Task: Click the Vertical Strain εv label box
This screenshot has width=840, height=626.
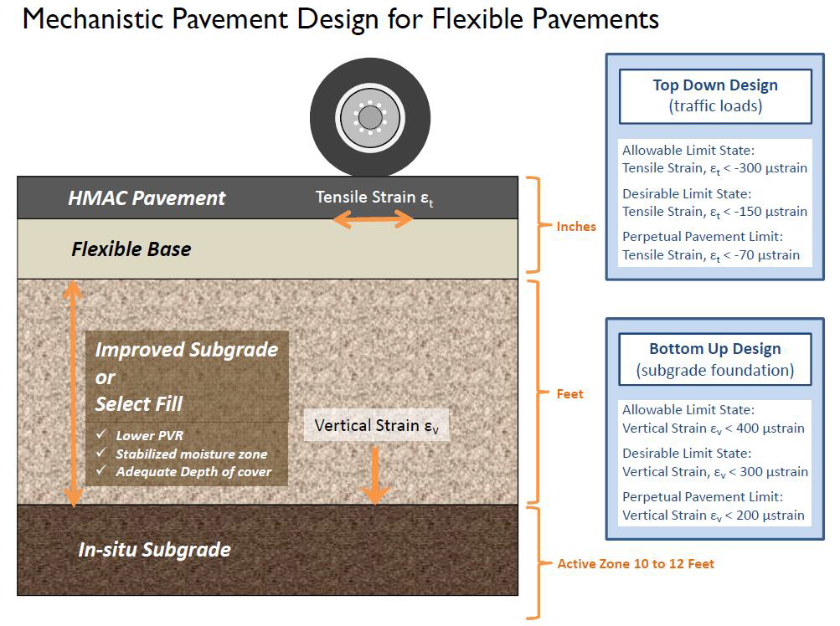Action: (376, 425)
